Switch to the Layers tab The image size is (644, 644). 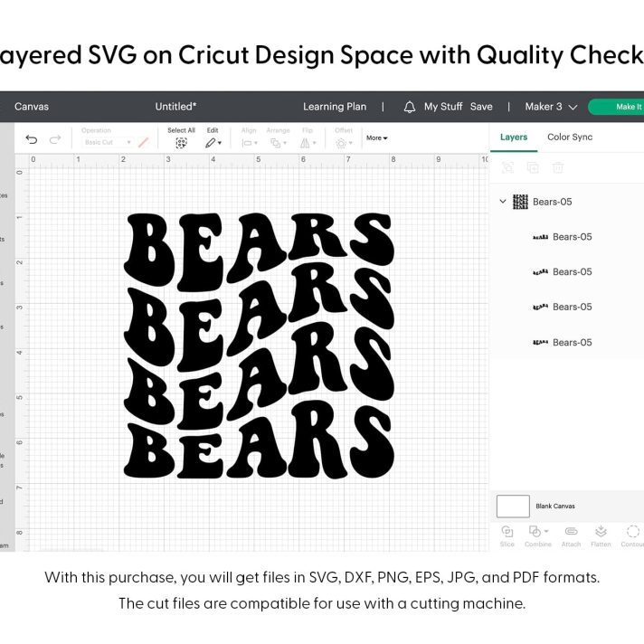514,137
